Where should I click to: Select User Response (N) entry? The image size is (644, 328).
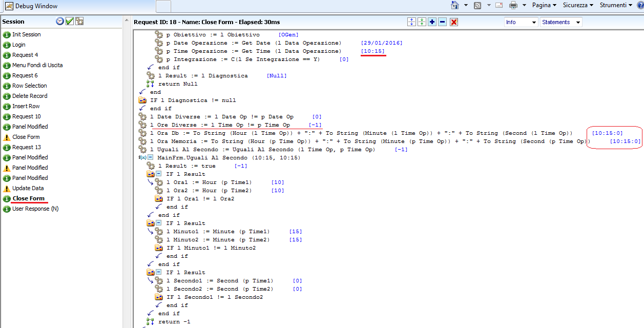coord(35,209)
